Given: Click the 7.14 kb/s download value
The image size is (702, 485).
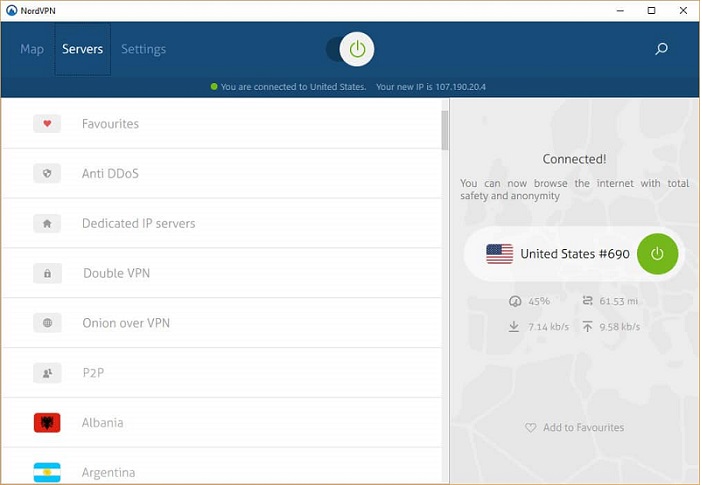Looking at the screenshot, I should (548, 327).
